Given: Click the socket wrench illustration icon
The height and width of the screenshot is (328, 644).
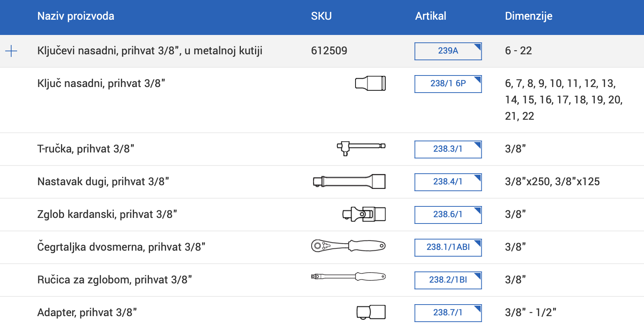Looking at the screenshot, I should [x=370, y=83].
